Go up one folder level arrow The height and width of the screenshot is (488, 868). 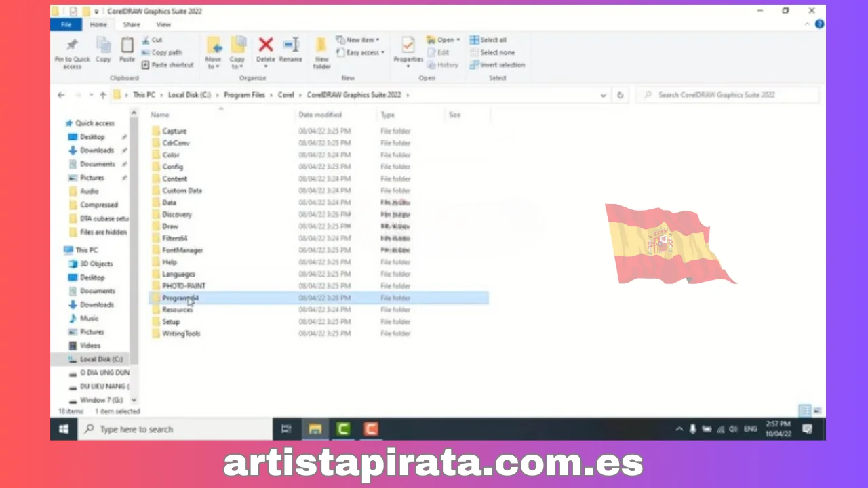pyautogui.click(x=103, y=96)
